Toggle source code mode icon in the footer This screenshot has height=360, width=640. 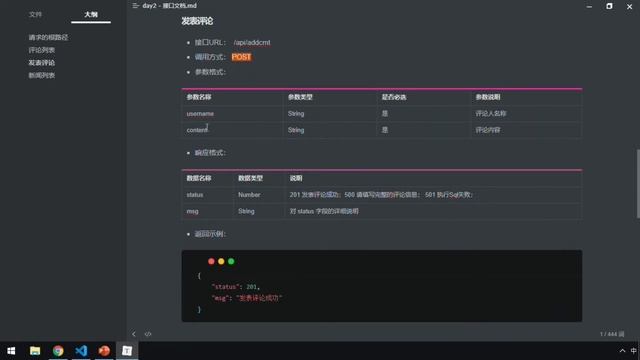[148, 334]
